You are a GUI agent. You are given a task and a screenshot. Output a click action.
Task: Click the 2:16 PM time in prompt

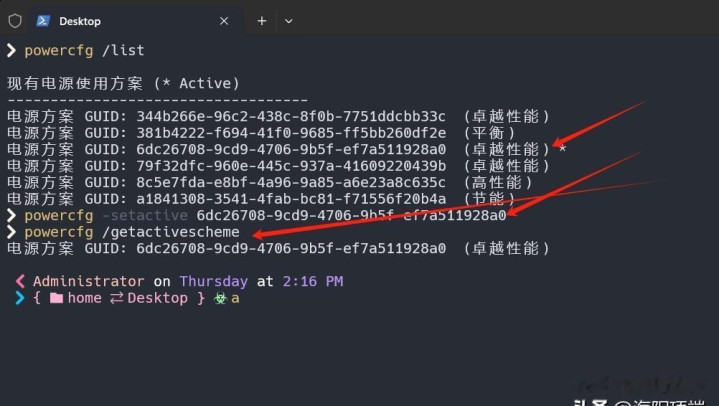312,282
